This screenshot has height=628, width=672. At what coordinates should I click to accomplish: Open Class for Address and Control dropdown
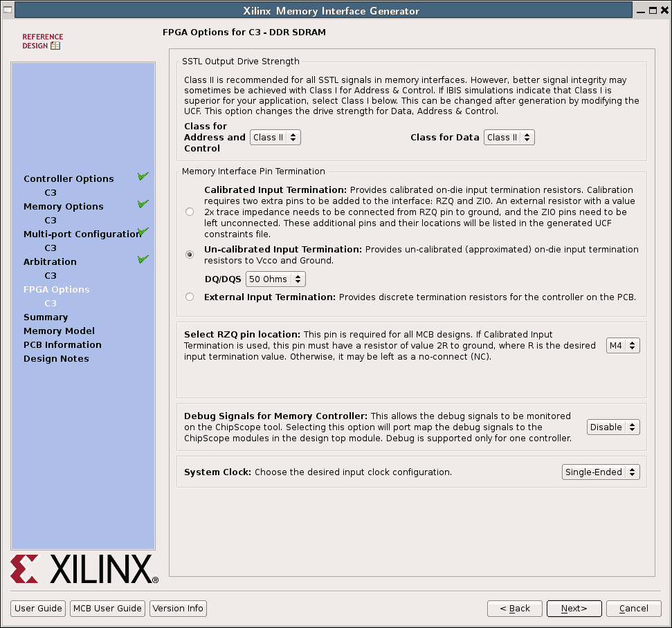coord(275,138)
